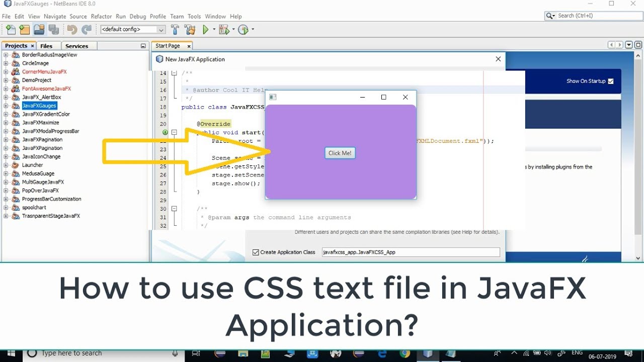Switch to the Services tab
644x362 pixels.
pyautogui.click(x=76, y=46)
